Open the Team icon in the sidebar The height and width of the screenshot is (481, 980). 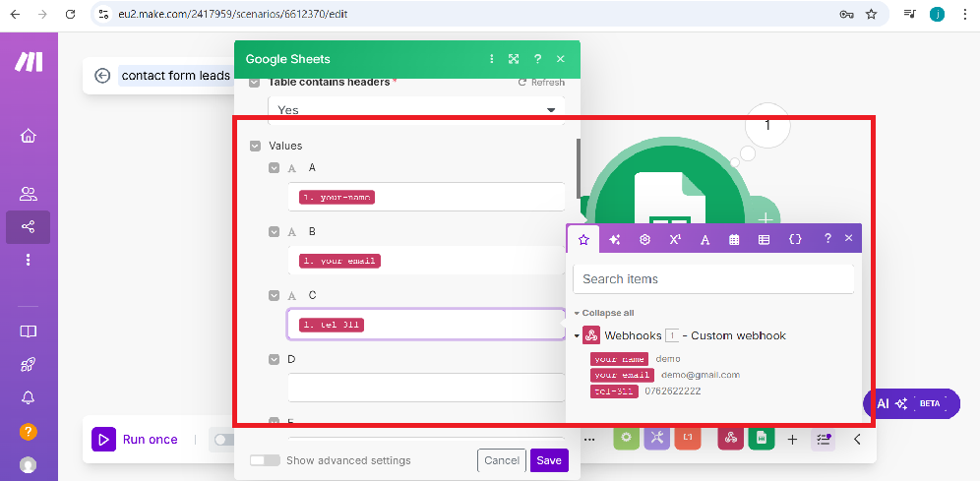coord(29,194)
